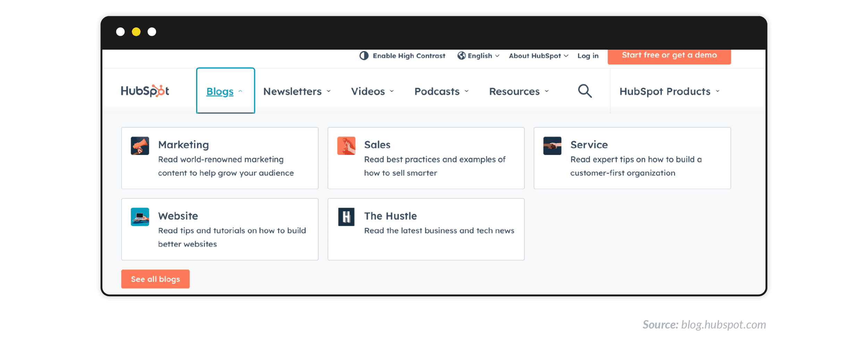Click the high contrast half-circle icon
The height and width of the screenshot is (357, 868).
(364, 56)
